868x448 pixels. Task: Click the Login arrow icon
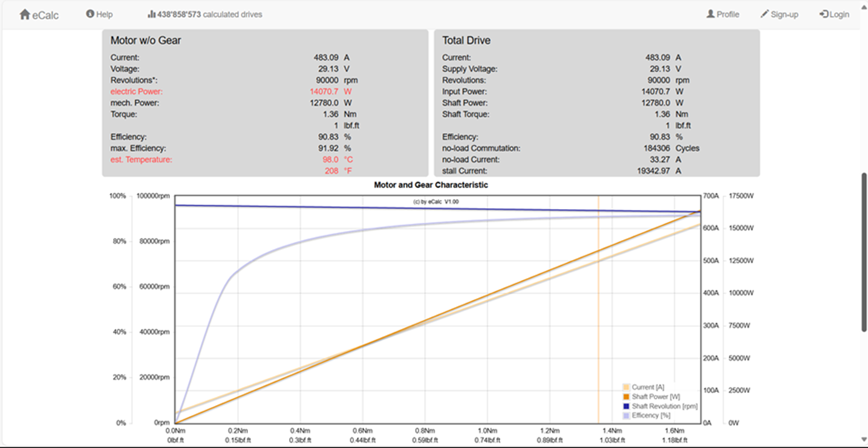pyautogui.click(x=824, y=14)
